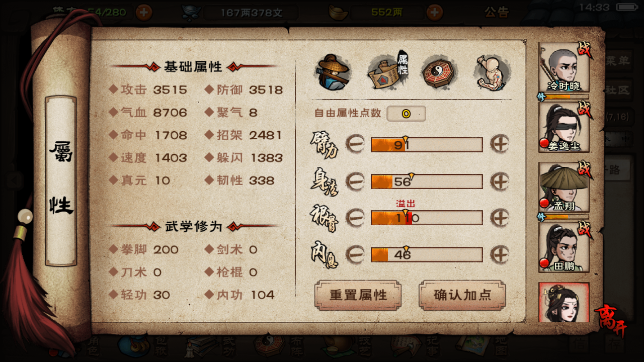This screenshot has height=362, width=644.
Task: Open the bagua yin-yang icon tab
Action: point(439,72)
